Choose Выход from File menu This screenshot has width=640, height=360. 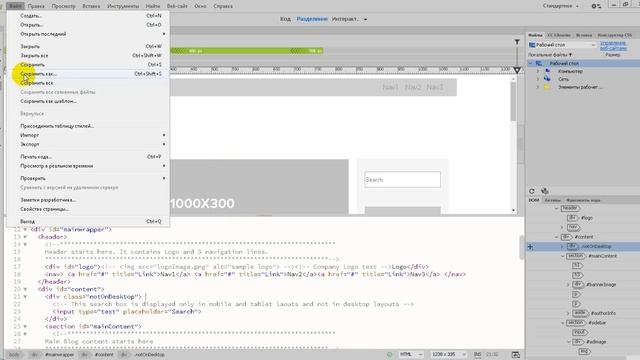point(88,221)
